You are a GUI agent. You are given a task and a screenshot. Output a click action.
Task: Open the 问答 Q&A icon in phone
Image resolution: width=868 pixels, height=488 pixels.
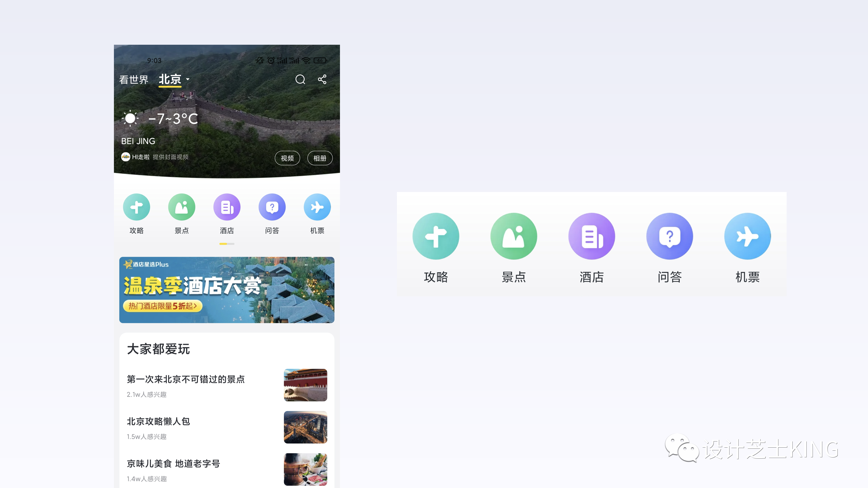[272, 207]
